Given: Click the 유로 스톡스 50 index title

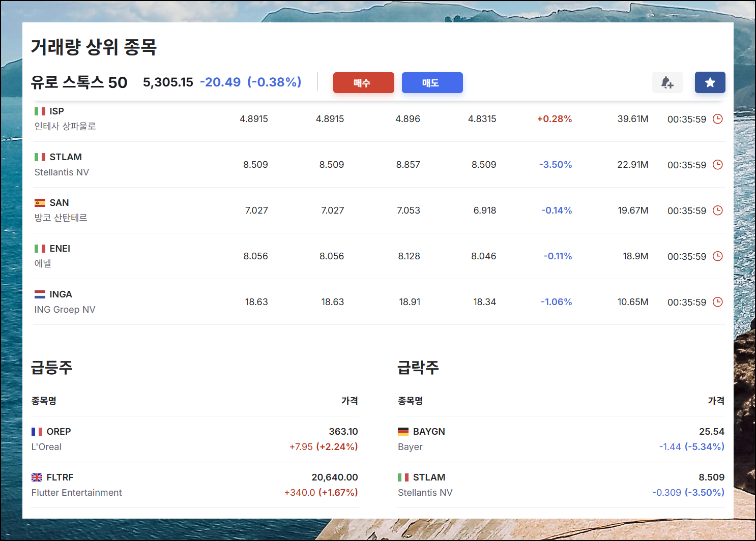Looking at the screenshot, I should [x=79, y=82].
